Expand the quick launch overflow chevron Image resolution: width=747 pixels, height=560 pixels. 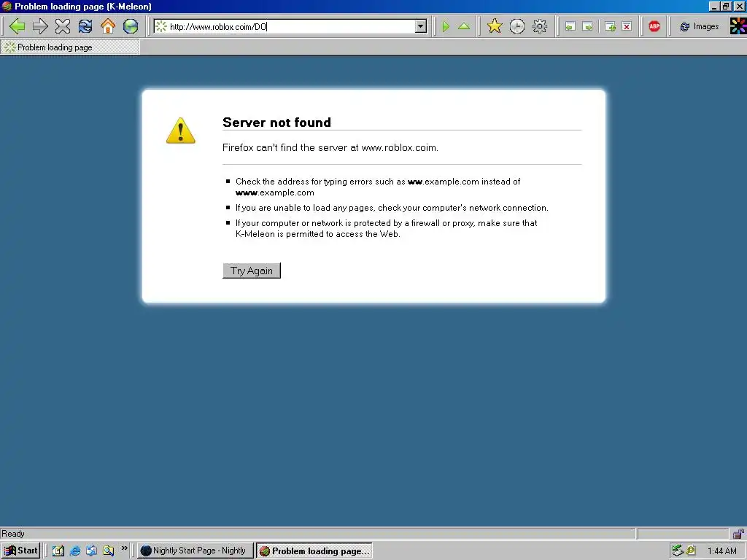coord(124,548)
